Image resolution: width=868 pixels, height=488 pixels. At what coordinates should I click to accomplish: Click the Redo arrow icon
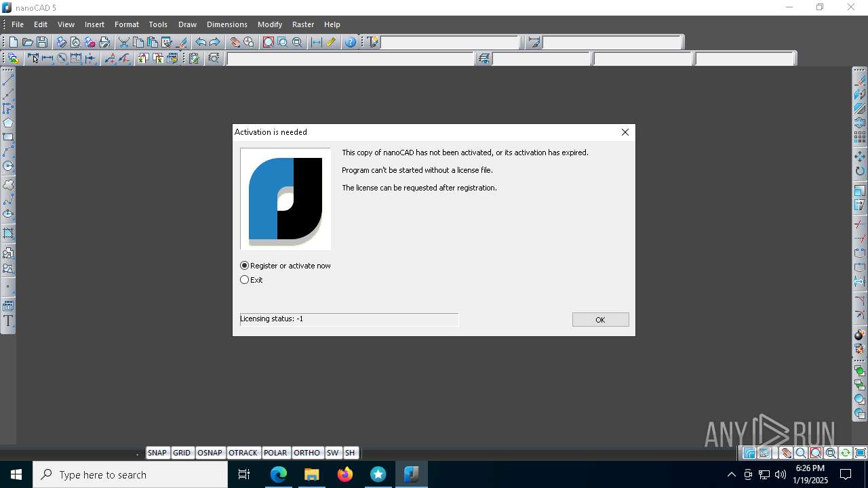point(215,42)
